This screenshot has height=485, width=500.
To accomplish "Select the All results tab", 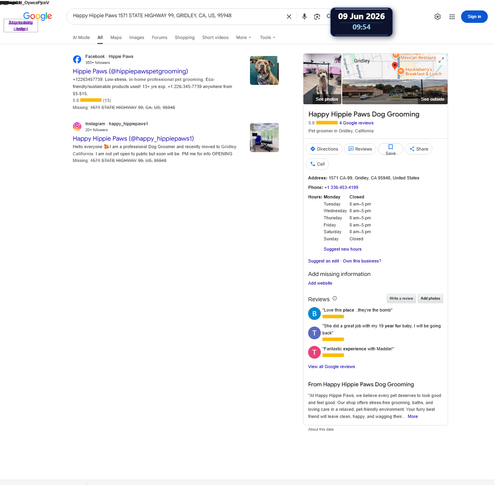I will [x=100, y=37].
